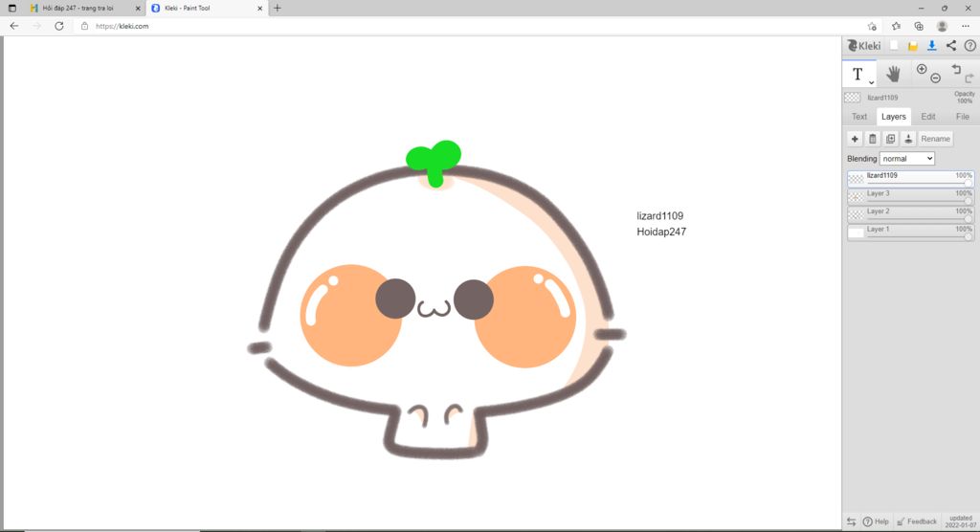The image size is (980, 532).
Task: Switch to Hỏi đáp 247 browser tab
Action: [x=78, y=8]
